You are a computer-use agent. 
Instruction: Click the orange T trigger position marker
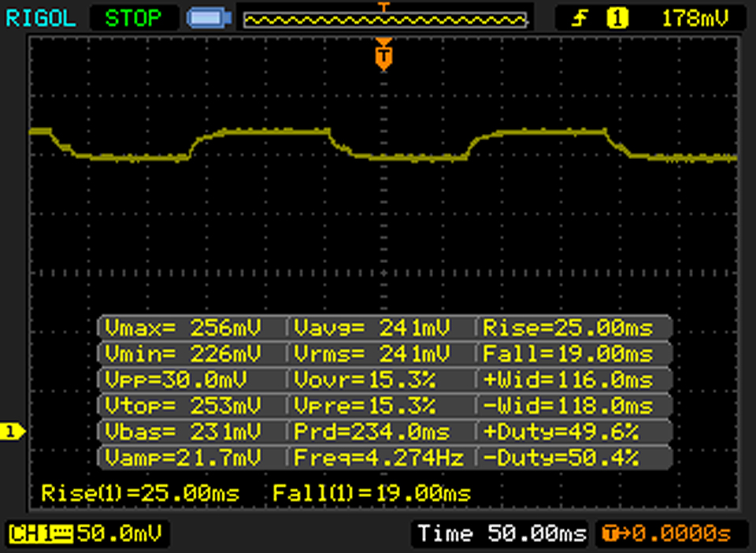(x=384, y=55)
